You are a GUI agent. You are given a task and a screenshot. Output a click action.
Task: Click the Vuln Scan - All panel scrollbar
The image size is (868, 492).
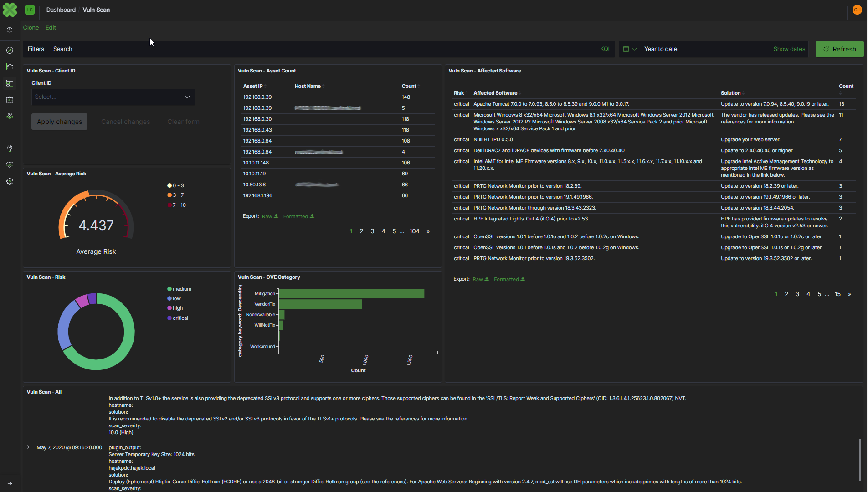pyautogui.click(x=860, y=460)
